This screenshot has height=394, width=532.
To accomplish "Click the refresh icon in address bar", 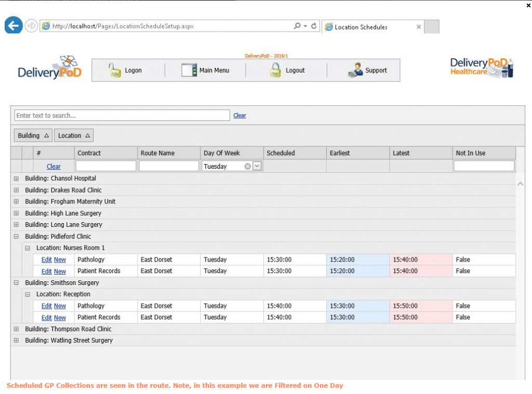I will coord(314,26).
